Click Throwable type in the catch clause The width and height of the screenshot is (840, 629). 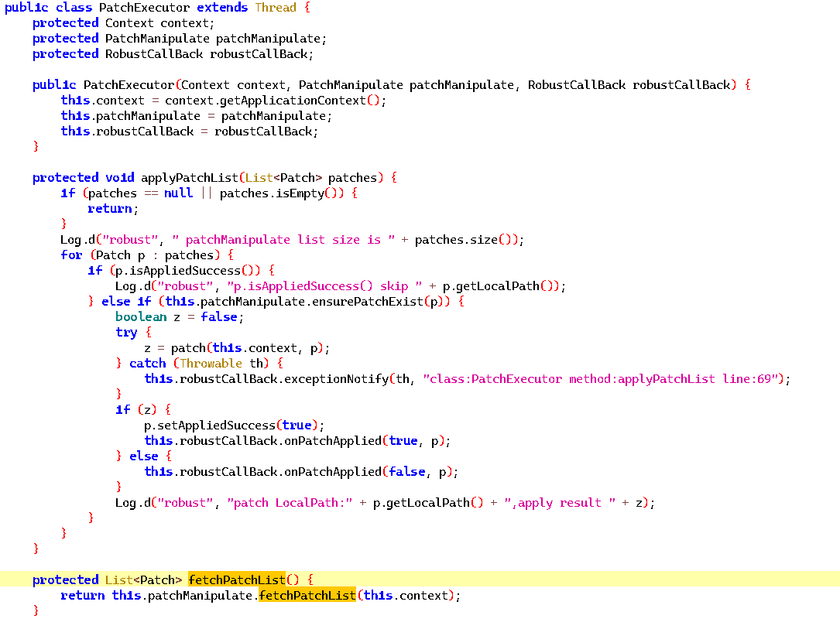pos(211,363)
